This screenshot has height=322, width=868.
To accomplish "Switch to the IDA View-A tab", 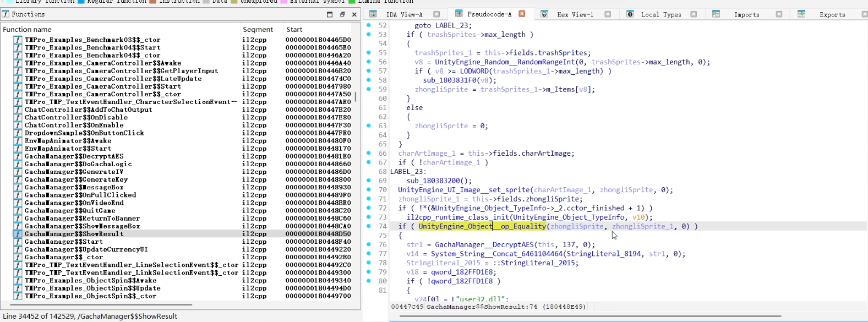I will coord(403,14).
